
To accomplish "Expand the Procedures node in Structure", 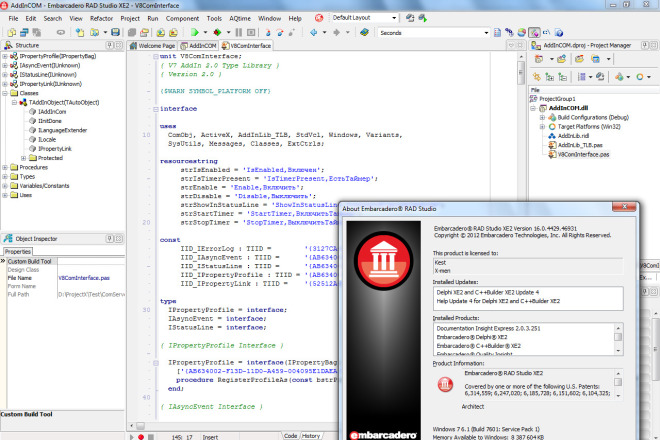I will 5,167.
